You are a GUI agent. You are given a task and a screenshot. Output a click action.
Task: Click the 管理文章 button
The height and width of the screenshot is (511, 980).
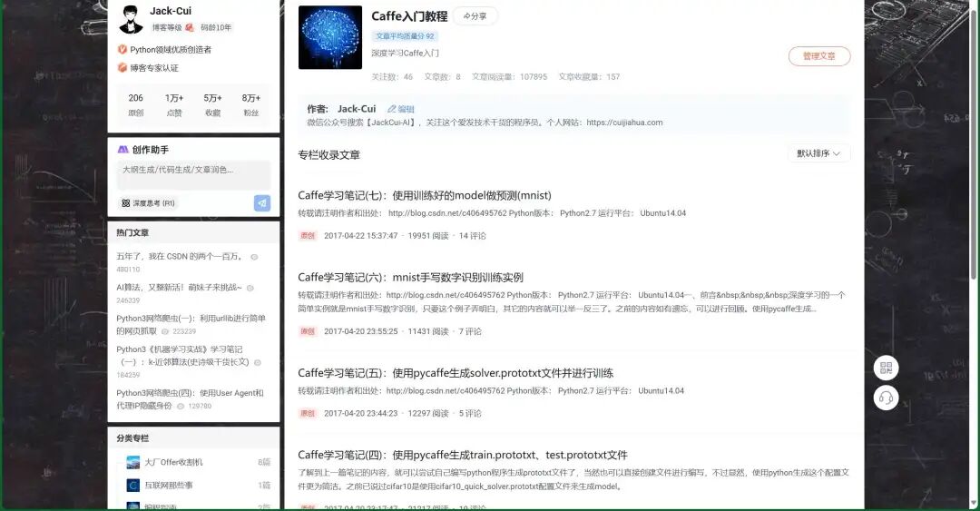pyautogui.click(x=819, y=55)
